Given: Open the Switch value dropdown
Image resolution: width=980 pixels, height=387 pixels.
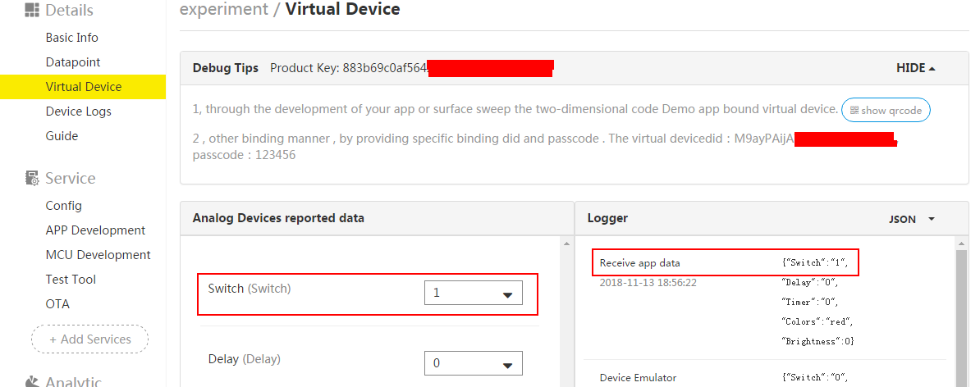Looking at the screenshot, I should click(473, 293).
